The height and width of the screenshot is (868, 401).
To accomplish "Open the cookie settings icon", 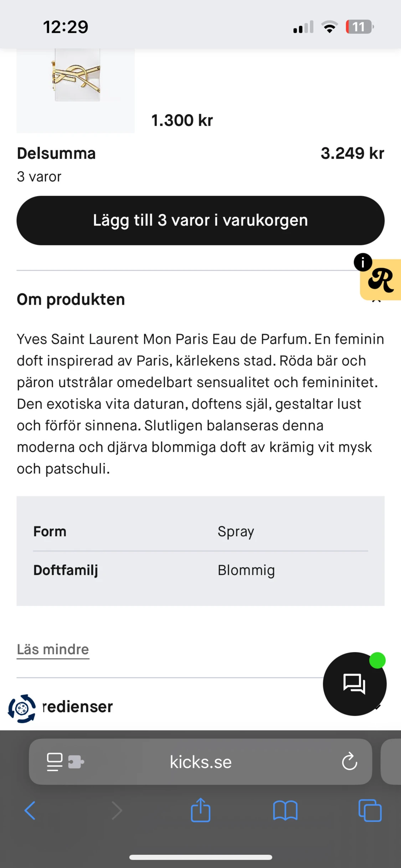I will coord(22,708).
